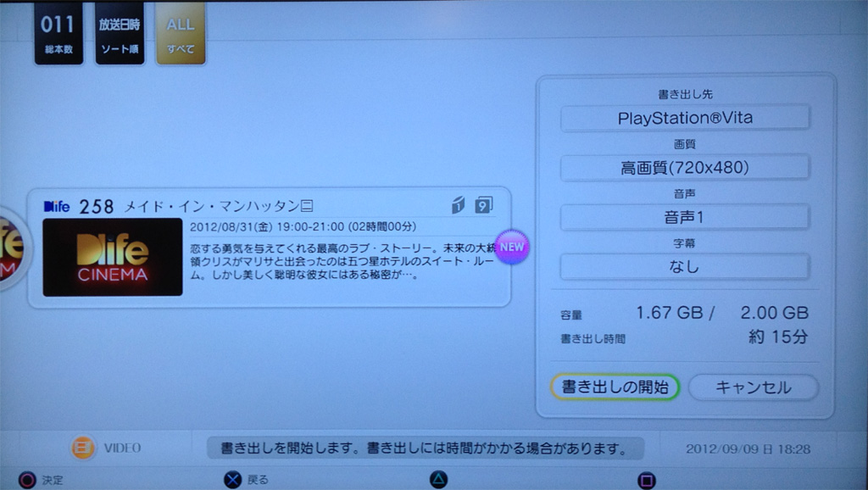Select the 011 total count tile
Viewport: 868px width, 490px height.
(58, 34)
